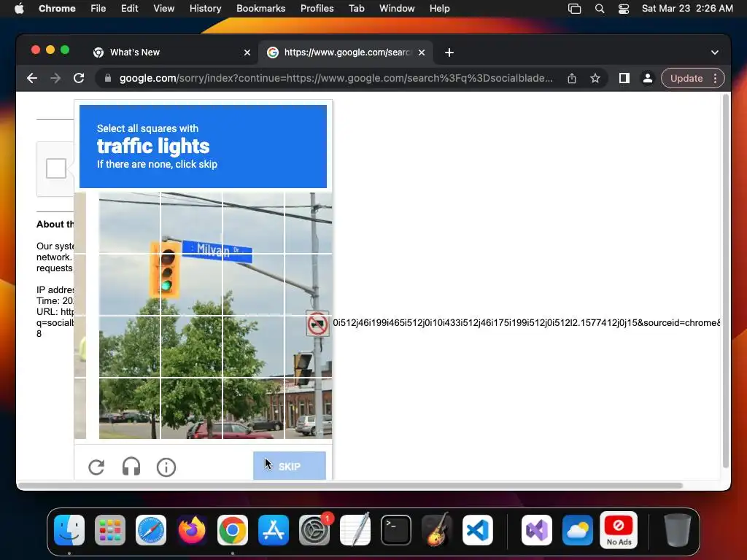This screenshot has width=747, height=560.
Task: Open the App Store from the Dock
Action: [274, 530]
